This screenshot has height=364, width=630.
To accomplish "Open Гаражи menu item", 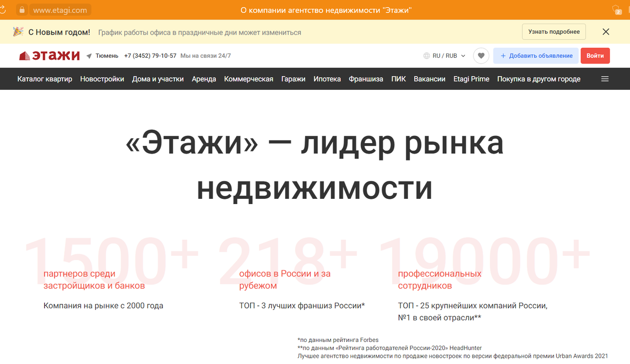I will pyautogui.click(x=293, y=79).
